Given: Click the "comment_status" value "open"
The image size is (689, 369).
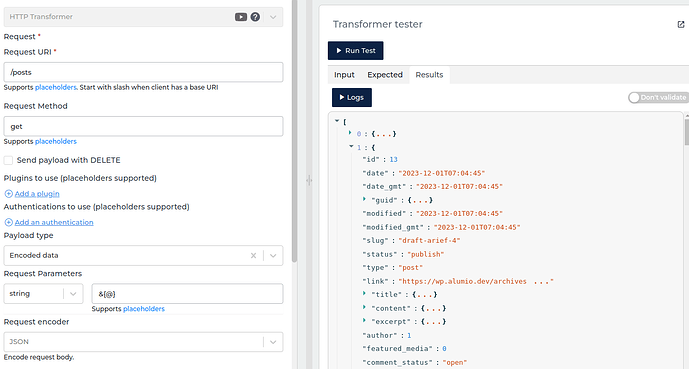Looking at the screenshot, I should (x=454, y=362).
